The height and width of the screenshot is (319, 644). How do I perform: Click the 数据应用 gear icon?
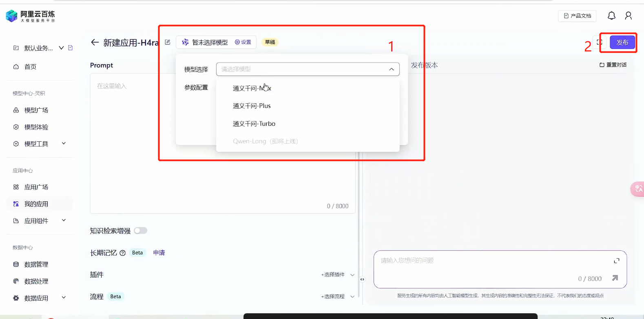[16, 298]
